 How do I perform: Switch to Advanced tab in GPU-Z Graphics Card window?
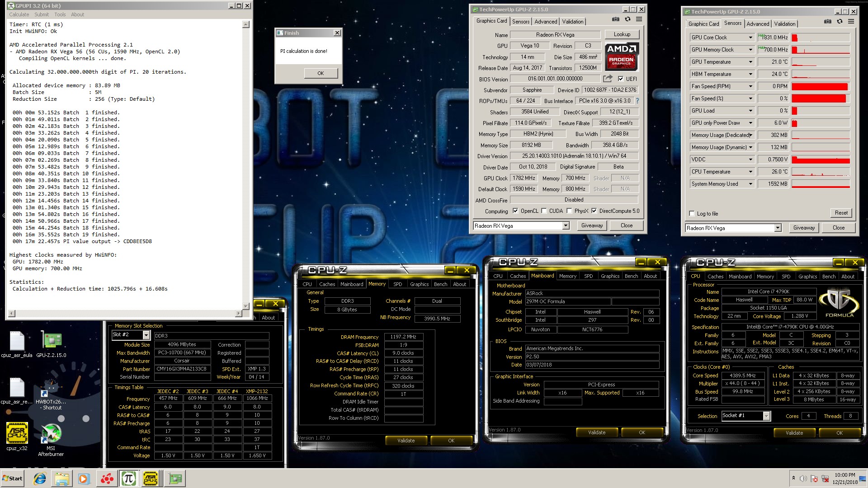(546, 22)
